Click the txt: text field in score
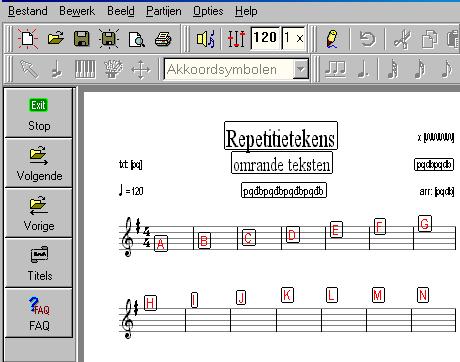The width and height of the screenshot is (460, 362). tap(130, 164)
